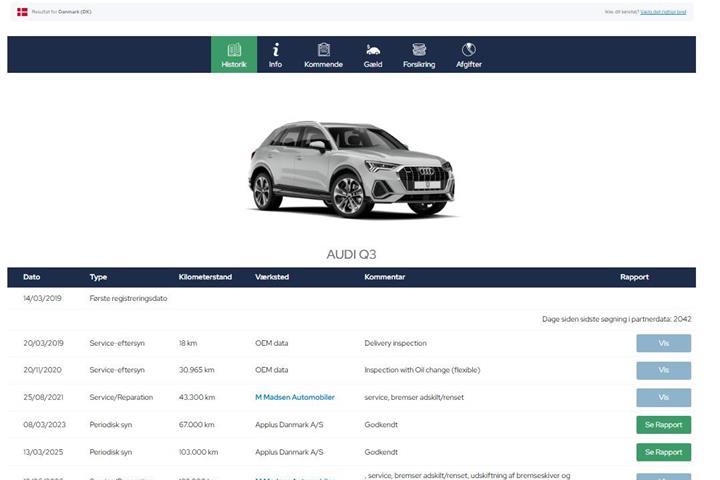Click Vis for the Delivery inspection row
Image resolution: width=720 pixels, height=480 pixels.
[663, 343]
